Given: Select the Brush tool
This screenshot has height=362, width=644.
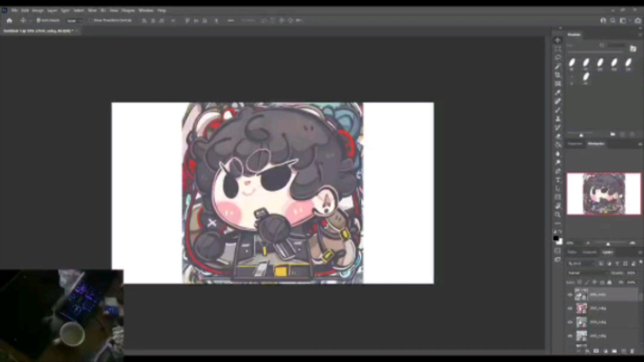Looking at the screenshot, I should 558,110.
